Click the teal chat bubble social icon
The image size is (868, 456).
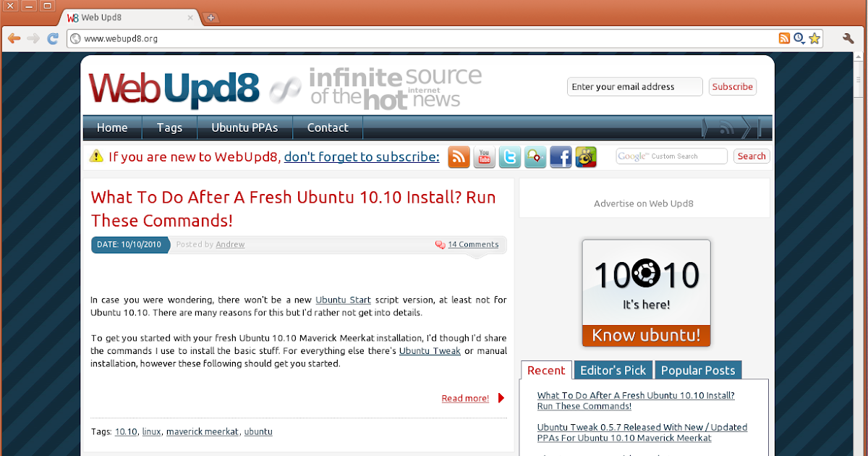point(535,156)
